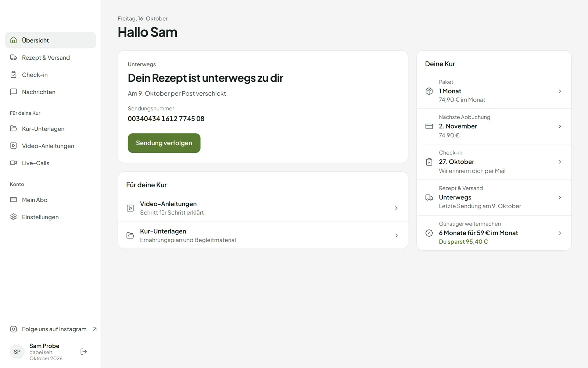
Task: Click the package box icon by Paket
Action: click(x=429, y=91)
